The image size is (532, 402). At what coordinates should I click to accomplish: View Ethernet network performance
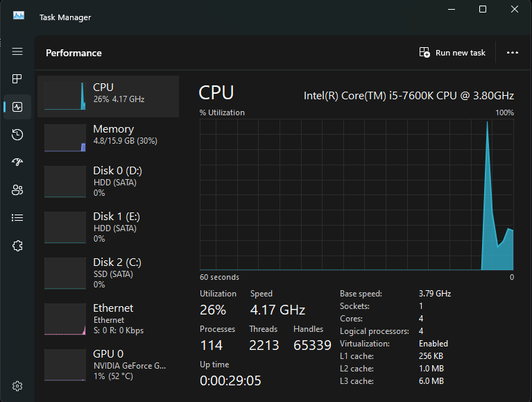(x=108, y=319)
